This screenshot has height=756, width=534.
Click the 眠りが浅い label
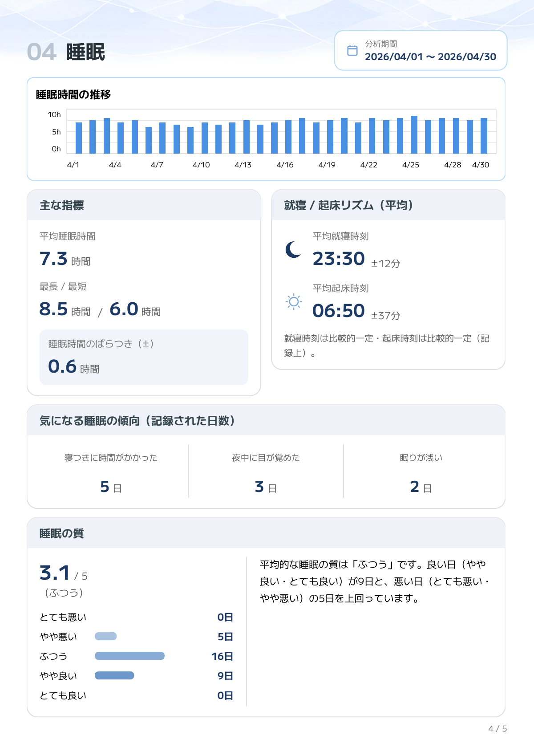click(421, 458)
